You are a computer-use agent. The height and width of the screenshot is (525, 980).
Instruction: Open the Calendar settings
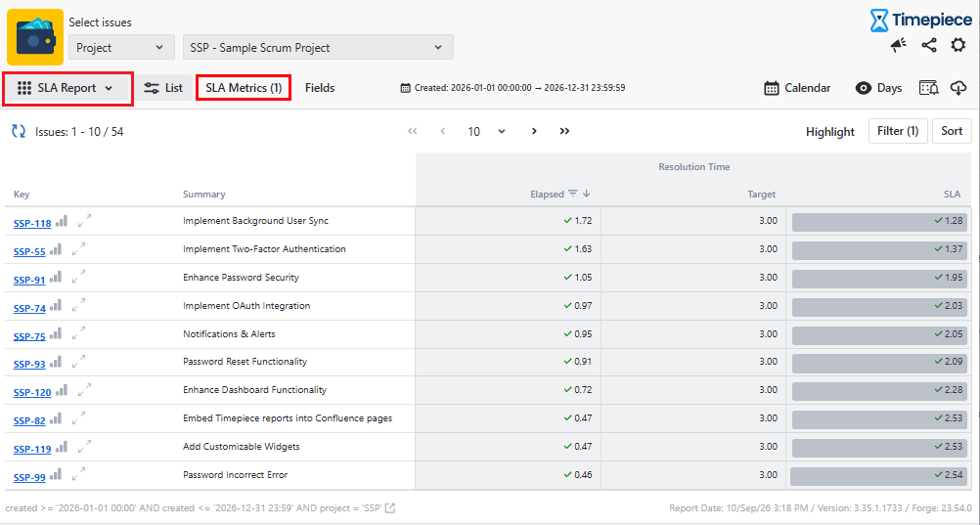coord(797,88)
